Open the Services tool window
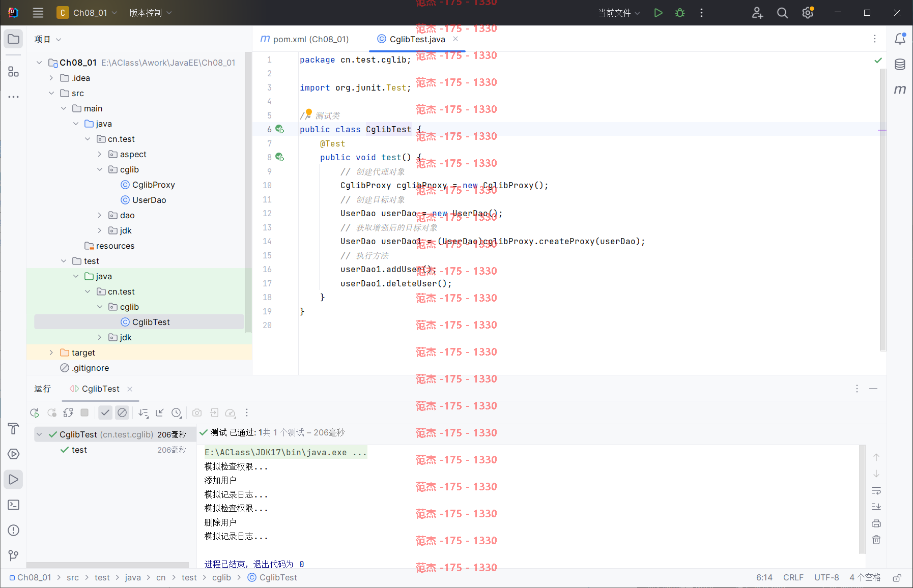Image resolution: width=913 pixels, height=588 pixels. point(13,454)
